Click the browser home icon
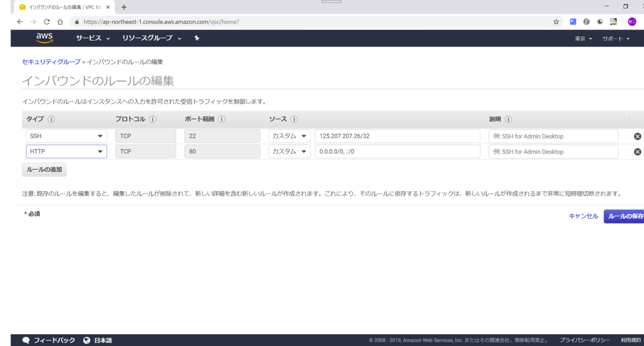 pyautogui.click(x=60, y=21)
